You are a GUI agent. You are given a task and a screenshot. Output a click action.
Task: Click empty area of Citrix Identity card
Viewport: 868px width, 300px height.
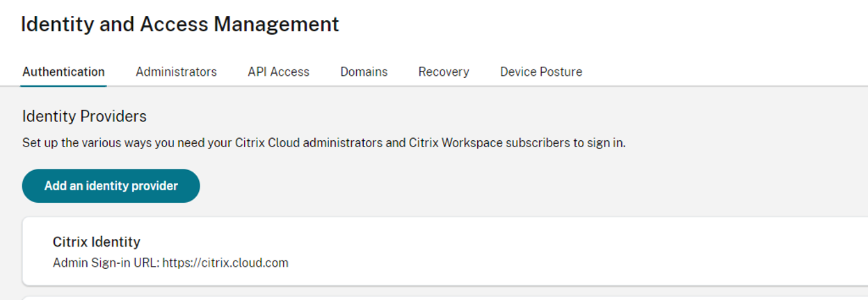[556, 251]
